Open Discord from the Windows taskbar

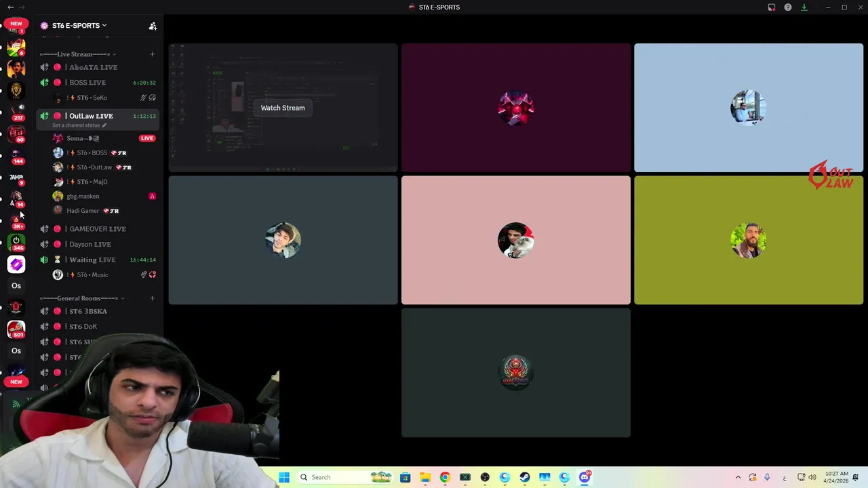(x=585, y=477)
